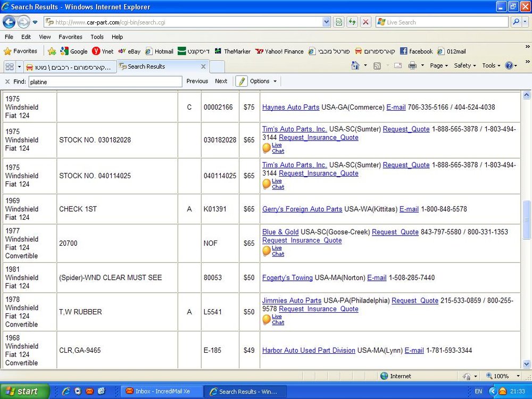The width and height of the screenshot is (532, 399).
Task: Switch to the Hebrew car forum tab
Action: [70, 67]
